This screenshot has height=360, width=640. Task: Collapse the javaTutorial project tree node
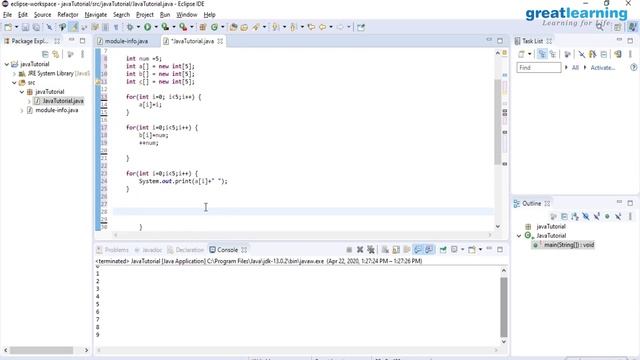pos(7,64)
